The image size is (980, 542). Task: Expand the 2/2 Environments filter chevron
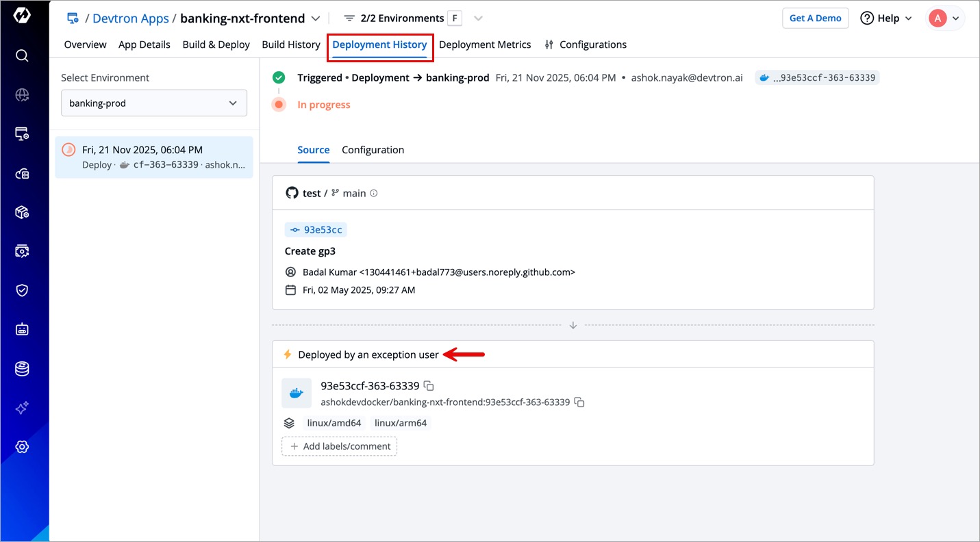tap(478, 18)
